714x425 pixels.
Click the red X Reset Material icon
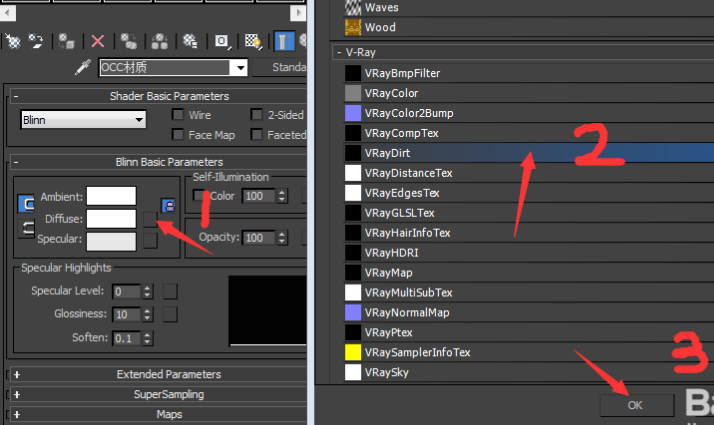tap(97, 41)
